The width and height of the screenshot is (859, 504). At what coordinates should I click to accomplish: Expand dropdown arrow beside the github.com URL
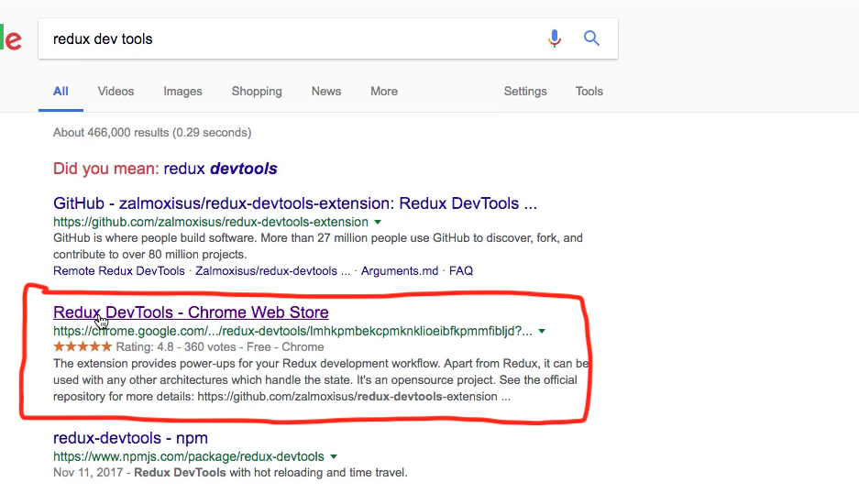tap(378, 223)
